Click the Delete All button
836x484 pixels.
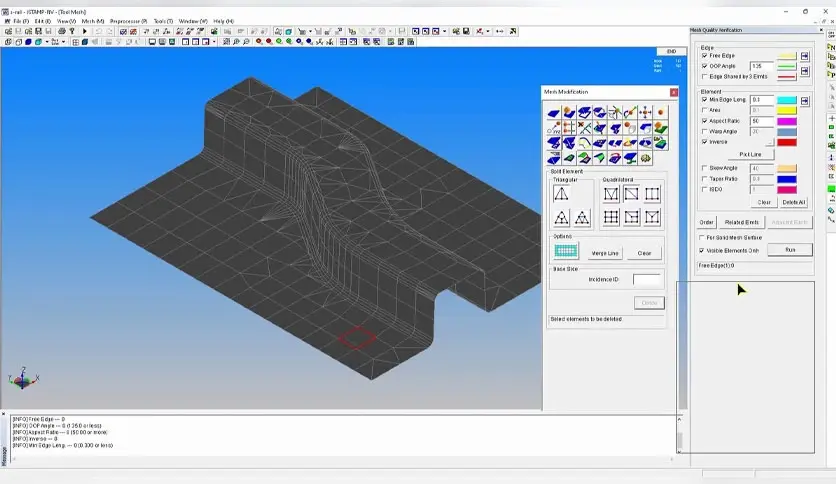pos(793,202)
